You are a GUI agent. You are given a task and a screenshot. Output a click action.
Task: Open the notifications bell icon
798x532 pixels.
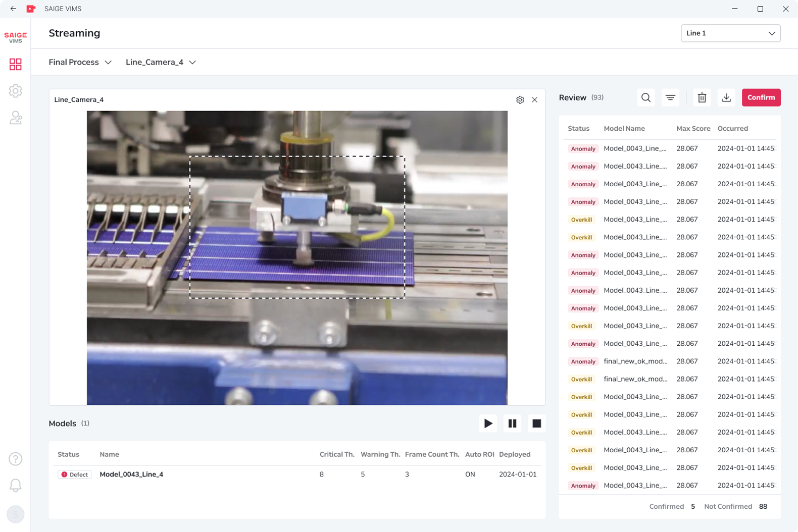click(x=15, y=486)
